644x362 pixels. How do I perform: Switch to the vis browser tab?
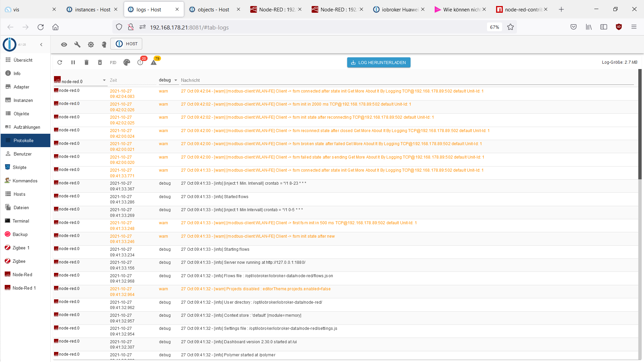pos(30,9)
